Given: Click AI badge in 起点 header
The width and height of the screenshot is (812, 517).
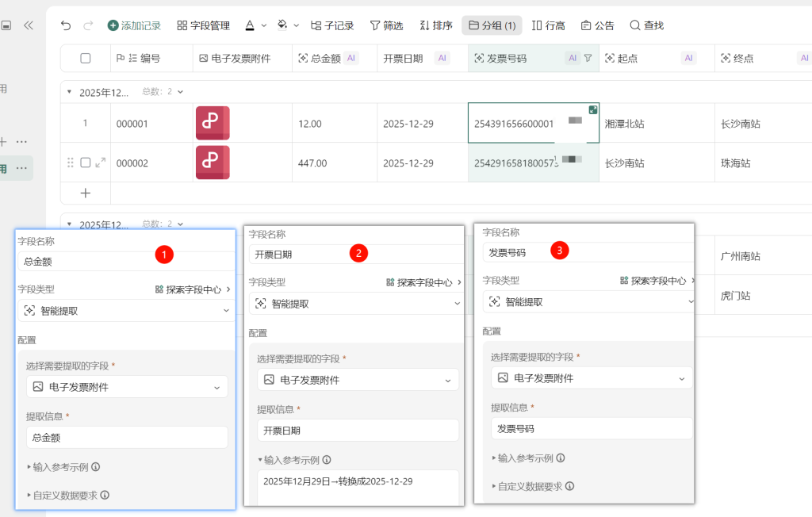Looking at the screenshot, I should coord(688,58).
